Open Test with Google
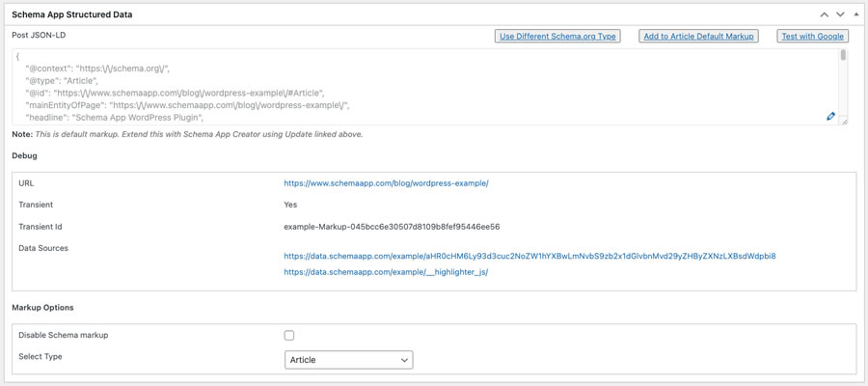The width and height of the screenshot is (868, 386). coord(812,36)
